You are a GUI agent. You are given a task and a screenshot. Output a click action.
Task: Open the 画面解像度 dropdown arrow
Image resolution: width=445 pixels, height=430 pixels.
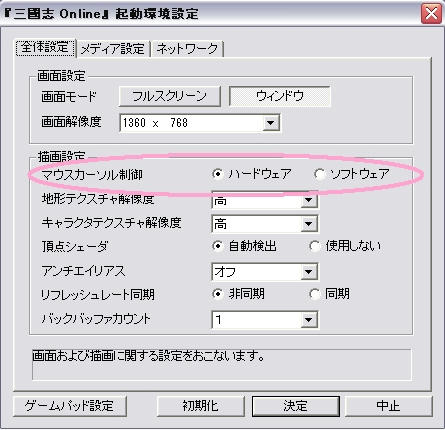[271, 123]
